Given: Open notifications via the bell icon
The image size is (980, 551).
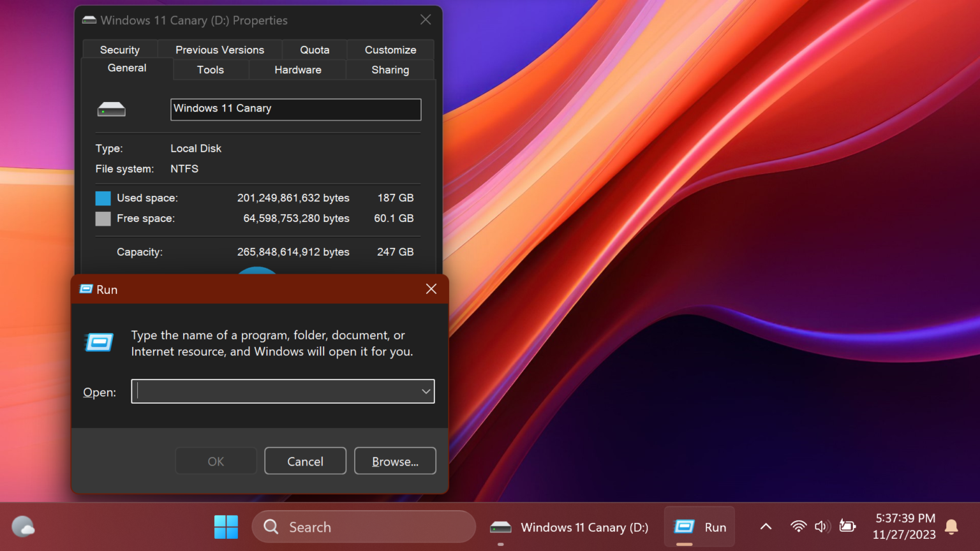Looking at the screenshot, I should tap(951, 526).
